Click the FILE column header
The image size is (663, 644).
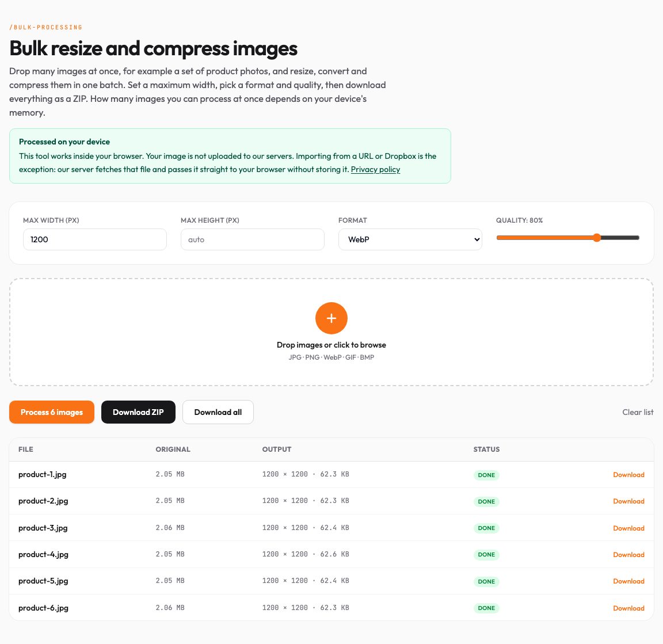(26, 449)
